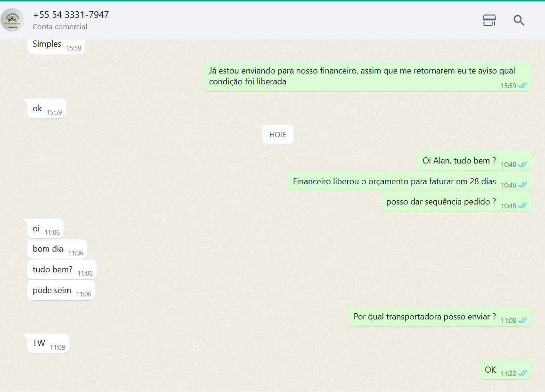Click the search magnifier icon in chat header
This screenshot has width=545, height=392.
pyautogui.click(x=519, y=20)
